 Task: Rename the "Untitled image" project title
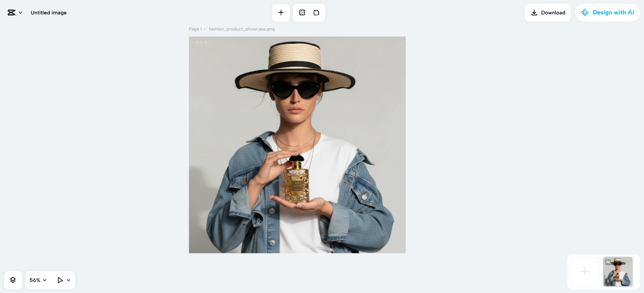click(49, 13)
